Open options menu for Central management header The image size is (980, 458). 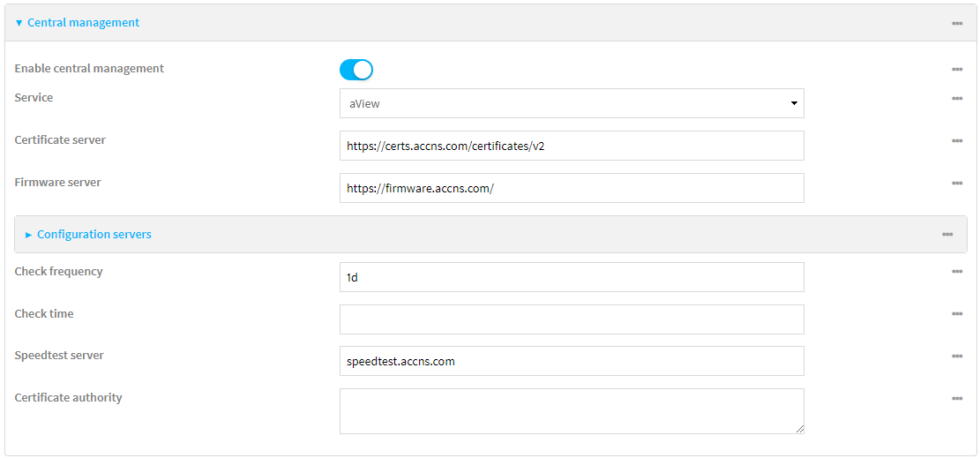[956, 23]
